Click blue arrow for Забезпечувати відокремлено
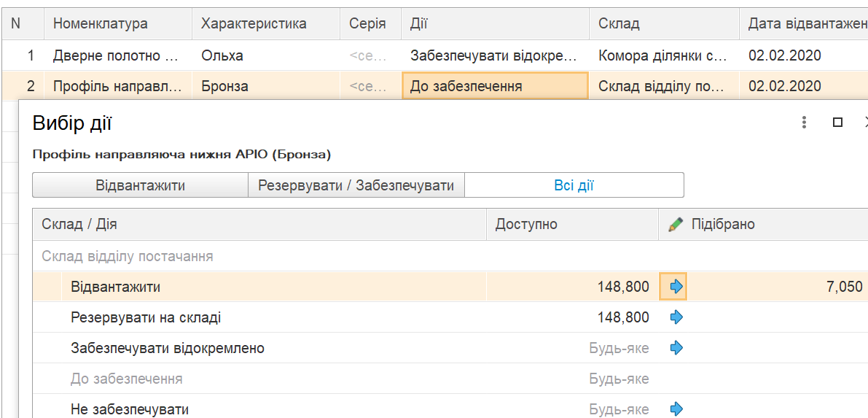This screenshot has height=418, width=868. pyautogui.click(x=676, y=348)
